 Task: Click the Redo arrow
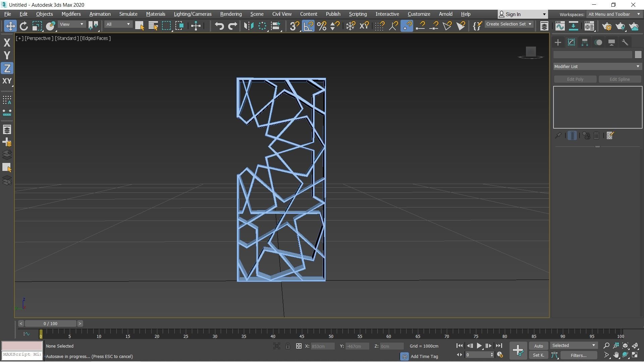point(232,26)
